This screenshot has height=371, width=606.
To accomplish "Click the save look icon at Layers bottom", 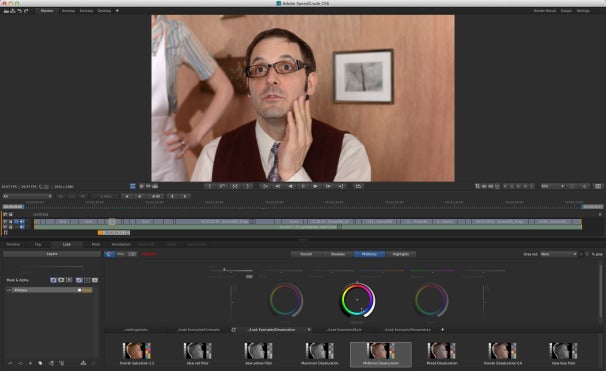I will point(83,363).
